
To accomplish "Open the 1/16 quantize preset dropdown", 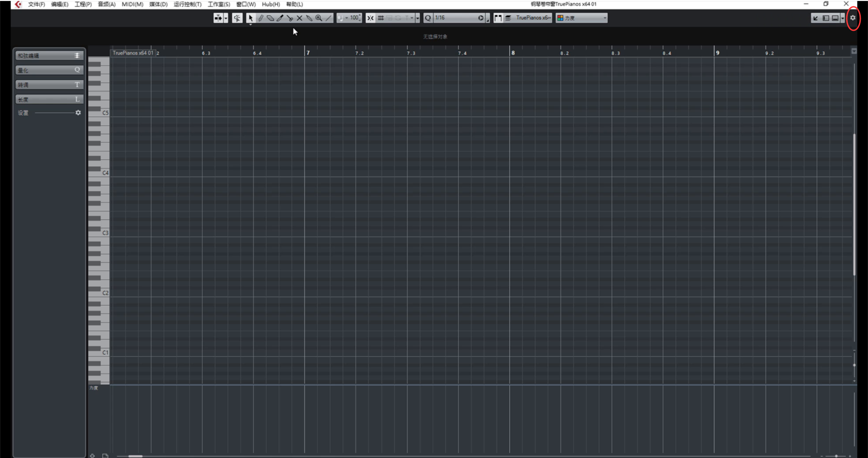I will pos(455,18).
